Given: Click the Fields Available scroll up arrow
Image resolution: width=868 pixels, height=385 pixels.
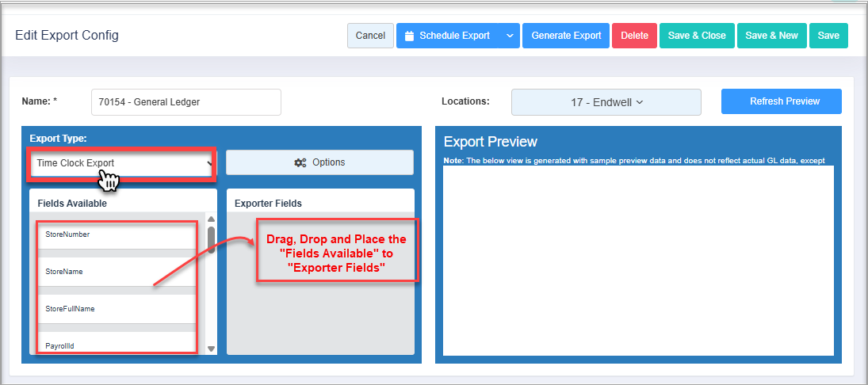Looking at the screenshot, I should point(211,219).
